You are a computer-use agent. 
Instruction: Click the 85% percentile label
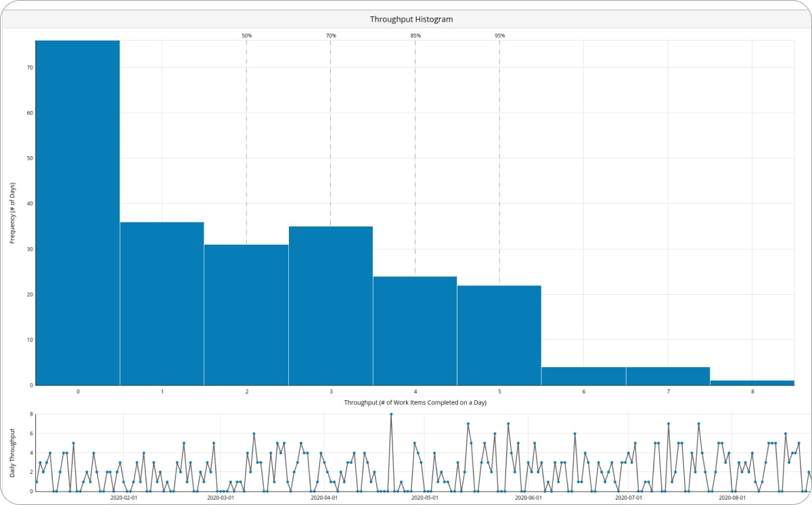coord(415,35)
